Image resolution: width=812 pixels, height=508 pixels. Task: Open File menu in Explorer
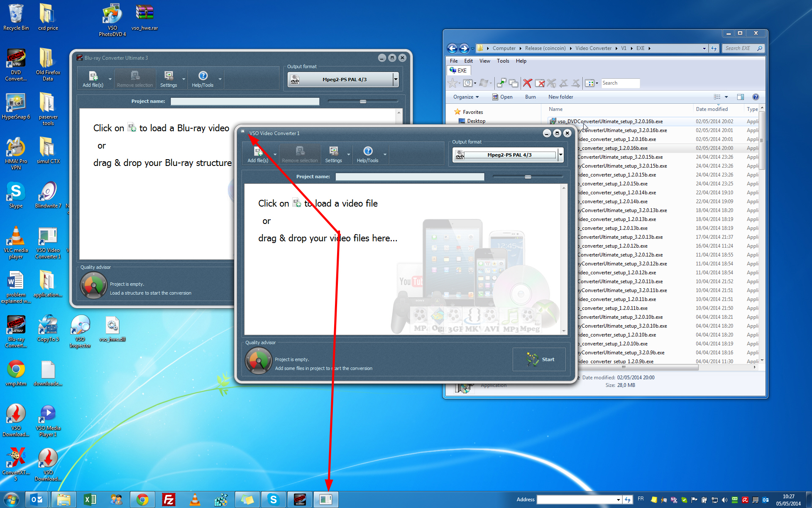[x=454, y=61]
